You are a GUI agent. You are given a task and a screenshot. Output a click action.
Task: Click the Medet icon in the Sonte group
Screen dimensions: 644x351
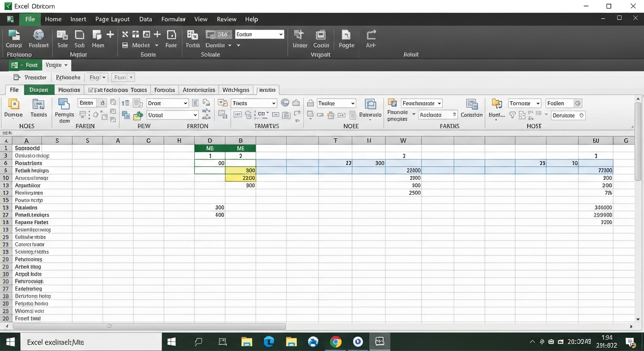point(140,45)
